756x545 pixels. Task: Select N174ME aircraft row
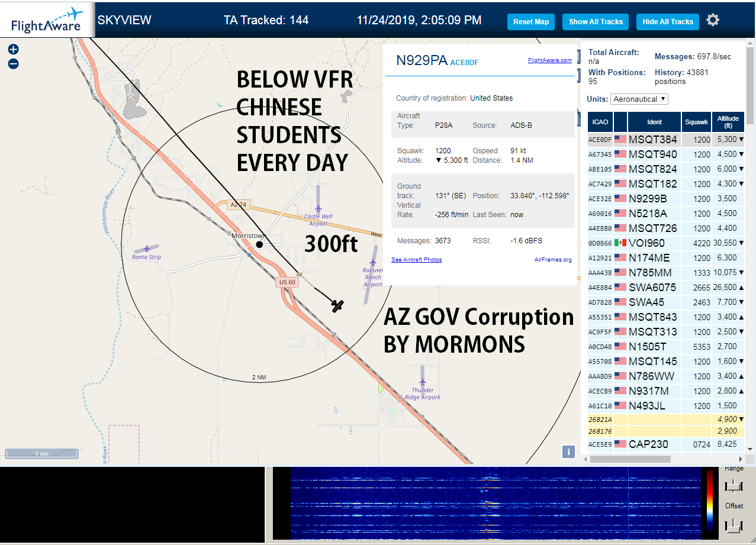[666, 258]
